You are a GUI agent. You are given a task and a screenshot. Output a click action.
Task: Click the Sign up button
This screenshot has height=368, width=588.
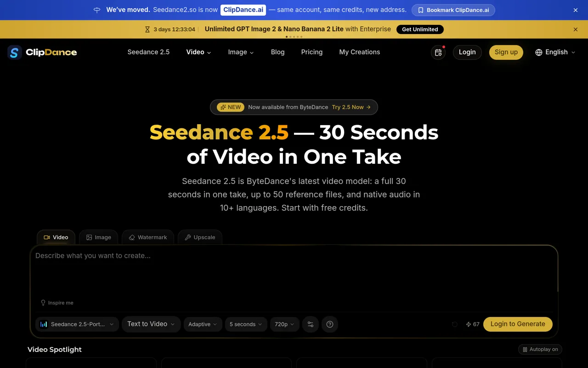coord(506,52)
